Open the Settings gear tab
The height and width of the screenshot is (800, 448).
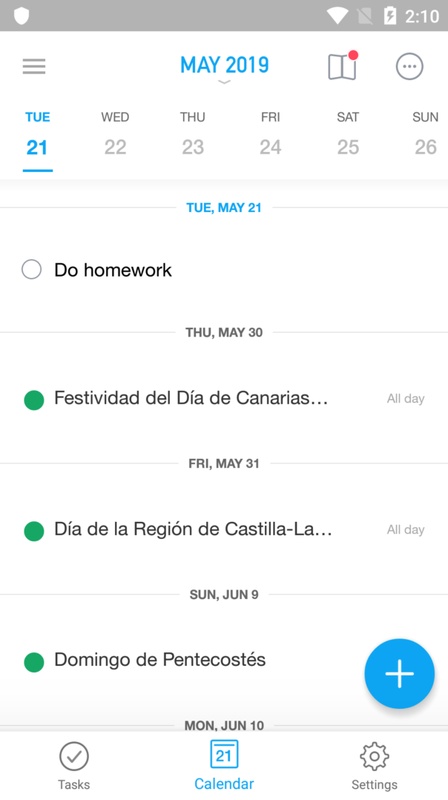click(375, 766)
